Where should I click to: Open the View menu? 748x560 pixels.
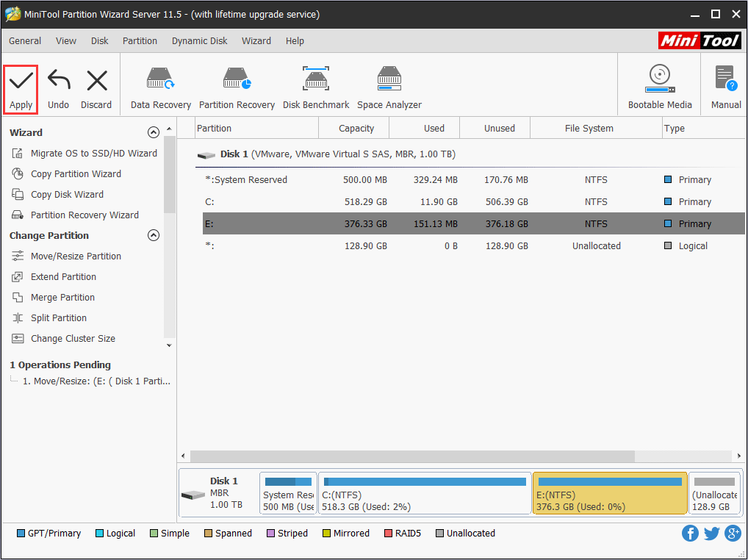[x=66, y=41]
